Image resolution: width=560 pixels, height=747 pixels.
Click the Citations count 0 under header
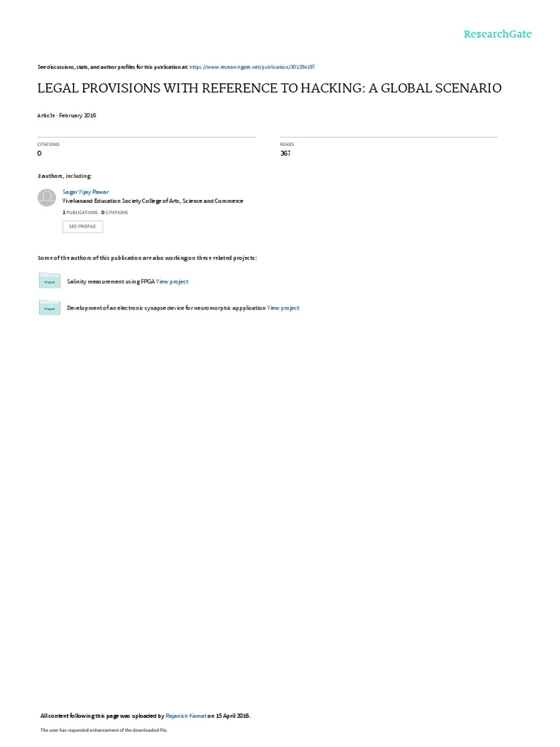(x=39, y=153)
